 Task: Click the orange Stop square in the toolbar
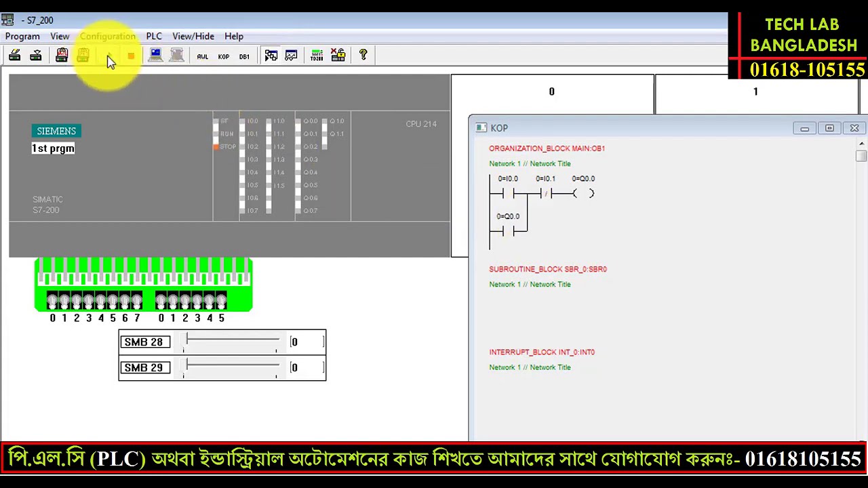point(131,56)
